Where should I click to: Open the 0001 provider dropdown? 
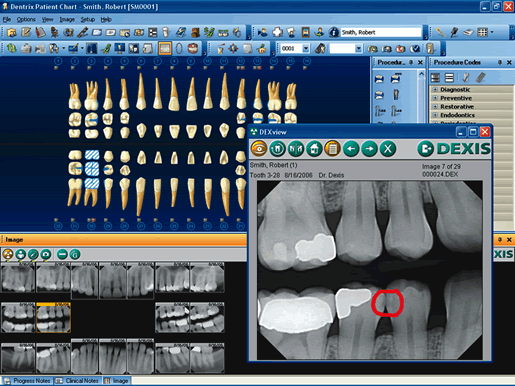click(306, 49)
